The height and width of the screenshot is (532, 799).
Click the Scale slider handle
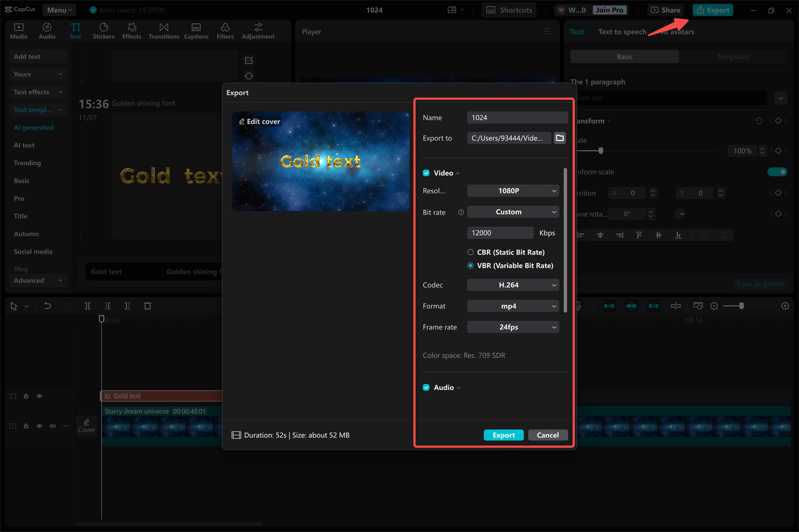pyautogui.click(x=600, y=150)
